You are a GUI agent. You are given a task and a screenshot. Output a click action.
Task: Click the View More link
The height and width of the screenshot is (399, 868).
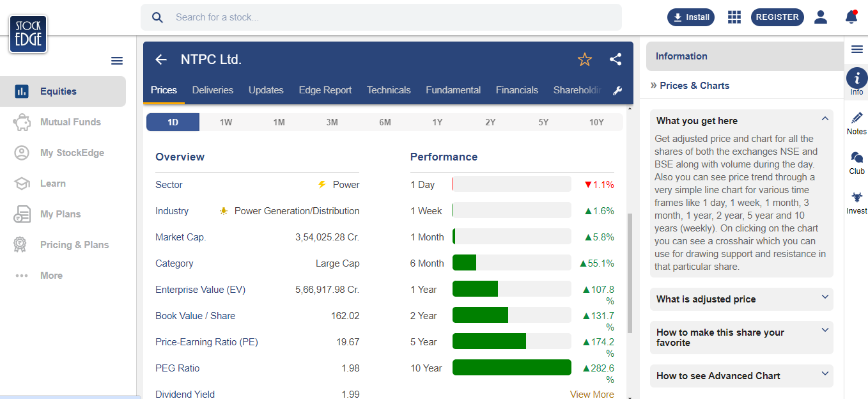[592, 394]
